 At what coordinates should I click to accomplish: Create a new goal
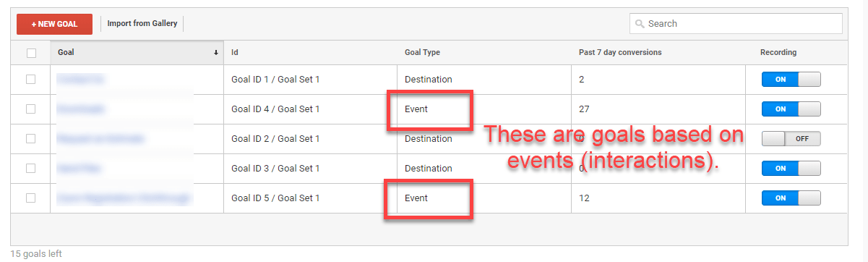[54, 24]
